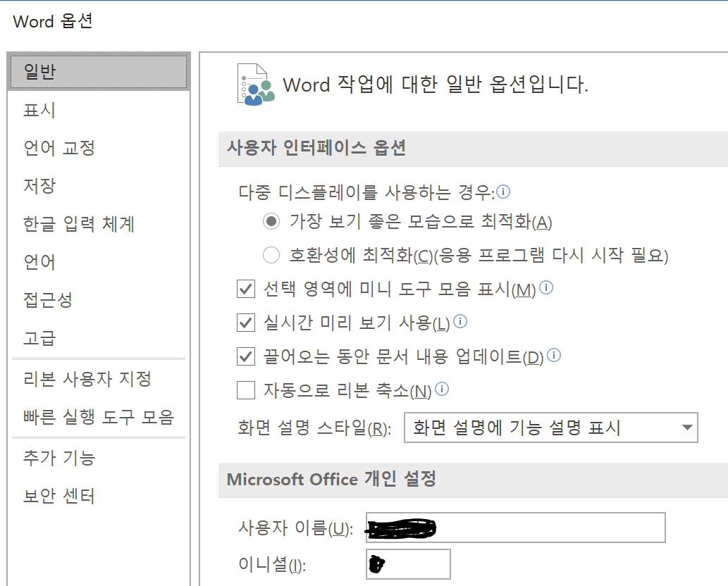Select 가장 보기 좋은 모습으로 최적화 radio
This screenshot has height=586, width=728.
click(271, 221)
